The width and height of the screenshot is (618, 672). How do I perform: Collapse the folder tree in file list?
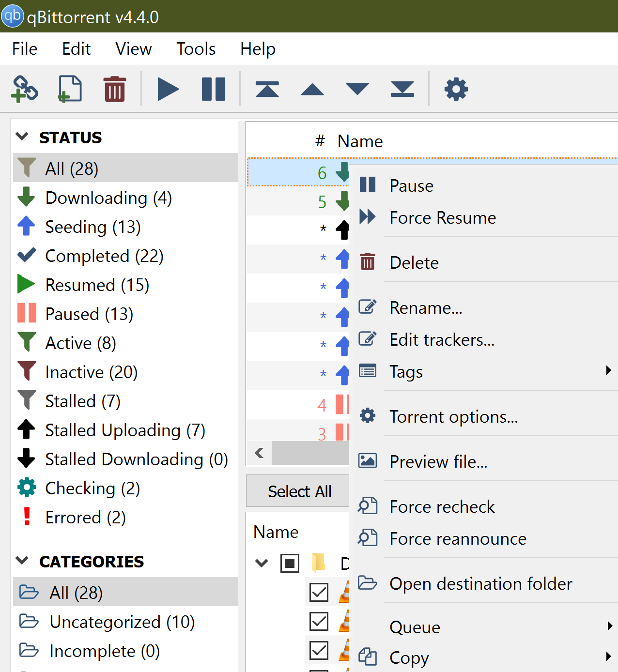pos(262,563)
